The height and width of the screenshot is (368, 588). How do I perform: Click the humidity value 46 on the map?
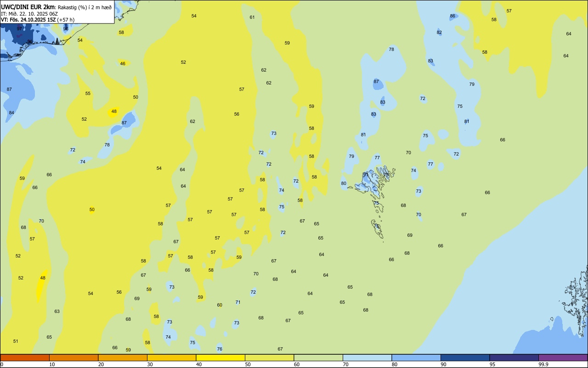123,63
